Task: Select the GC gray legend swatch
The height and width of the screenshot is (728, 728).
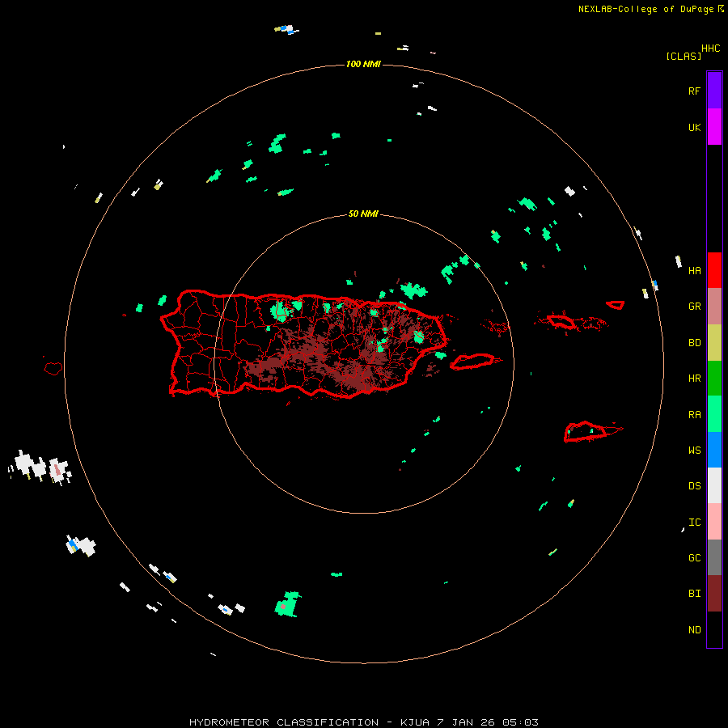Action: pyautogui.click(x=714, y=557)
